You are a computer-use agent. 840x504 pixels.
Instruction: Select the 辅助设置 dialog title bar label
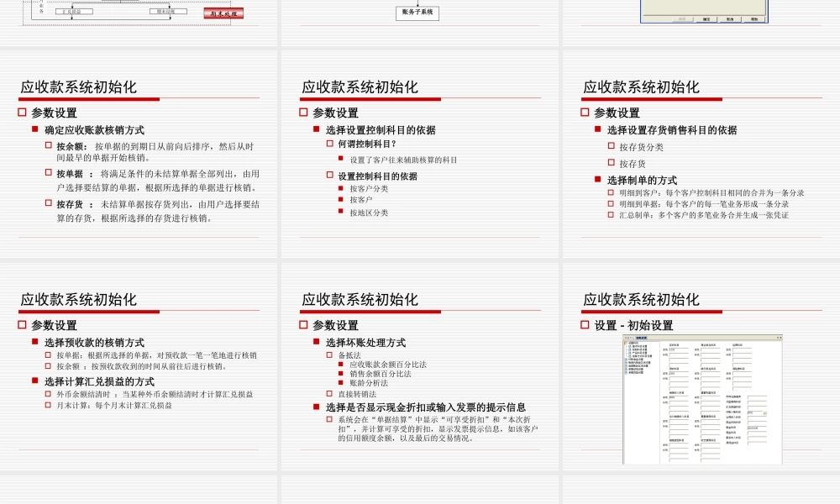[640, 338]
